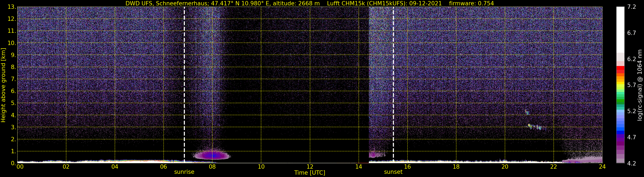Click the white dashed sunset marker line

click(x=393, y=85)
